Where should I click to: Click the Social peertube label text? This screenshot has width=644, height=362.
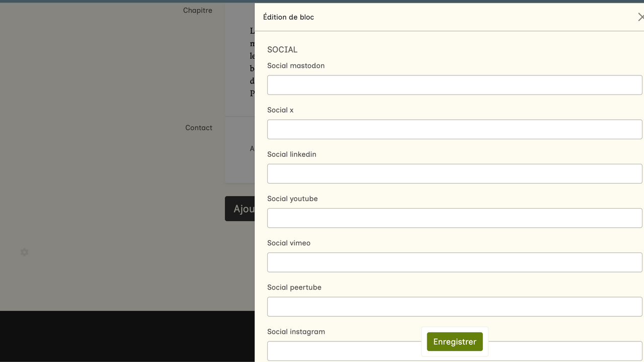[x=294, y=287]
